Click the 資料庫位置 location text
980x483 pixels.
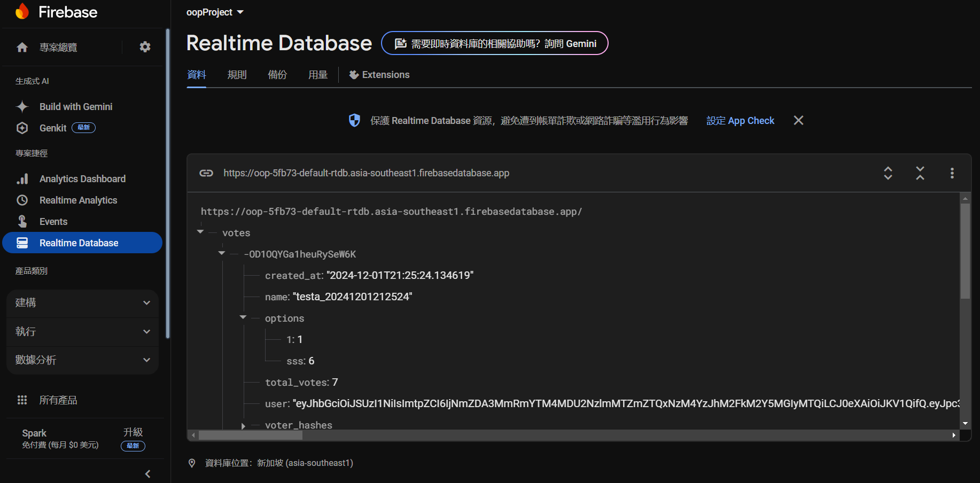click(x=279, y=463)
